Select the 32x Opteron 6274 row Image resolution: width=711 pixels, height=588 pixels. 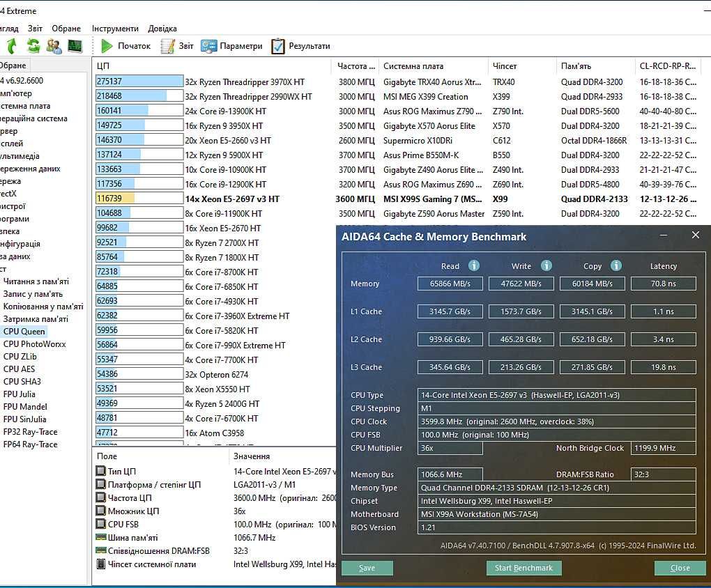point(217,375)
